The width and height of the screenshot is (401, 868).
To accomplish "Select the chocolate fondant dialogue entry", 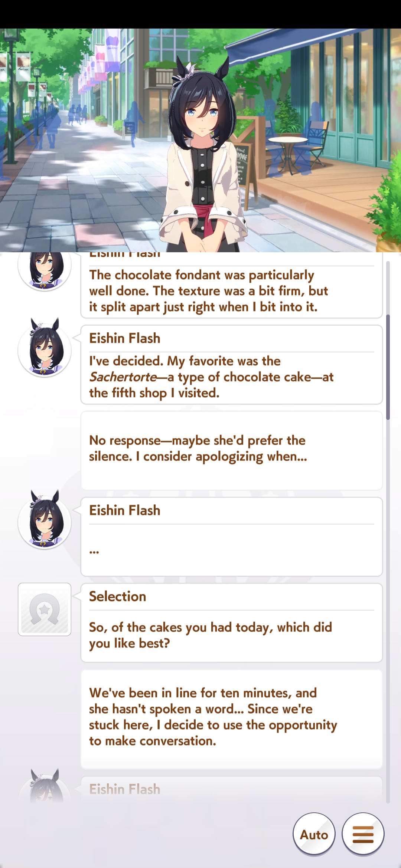I will pyautogui.click(x=232, y=285).
